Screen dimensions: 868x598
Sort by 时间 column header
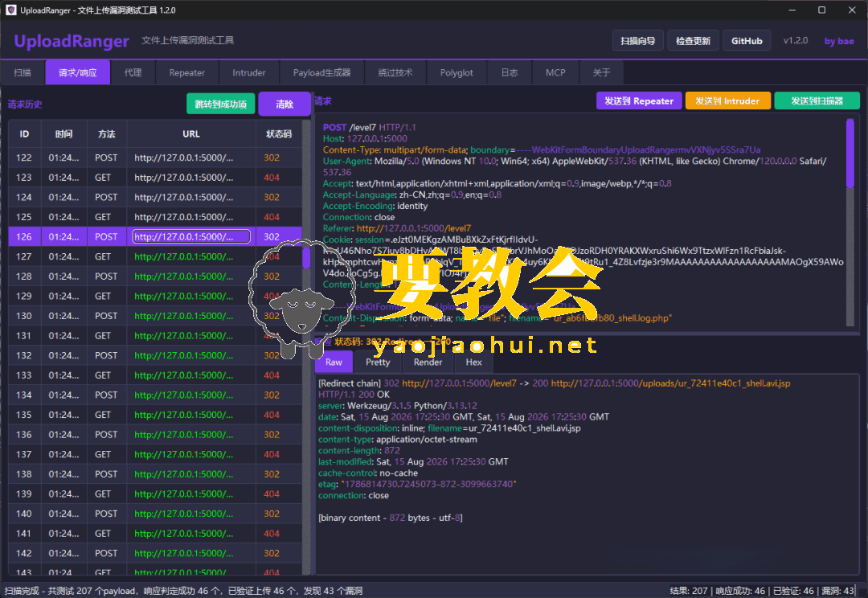click(63, 134)
